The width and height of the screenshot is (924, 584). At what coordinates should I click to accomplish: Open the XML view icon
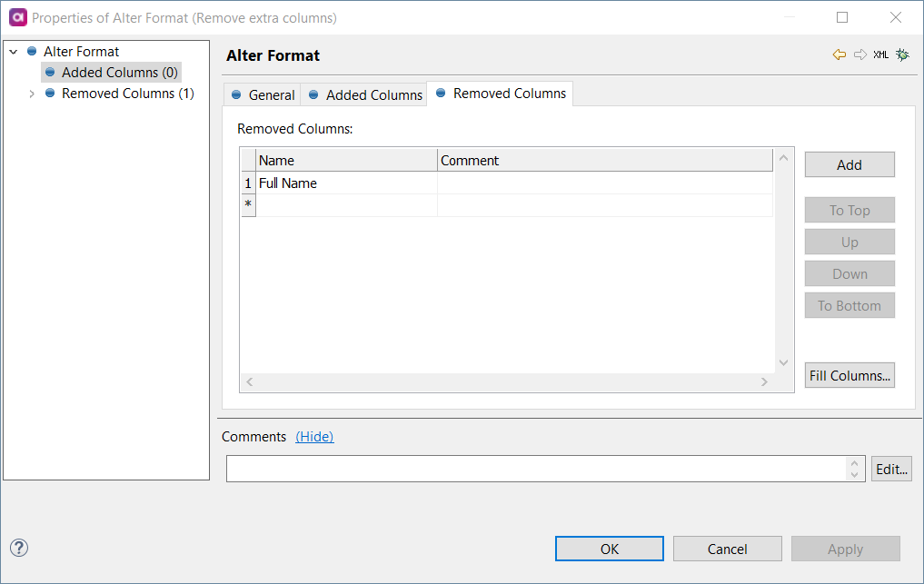[879, 54]
